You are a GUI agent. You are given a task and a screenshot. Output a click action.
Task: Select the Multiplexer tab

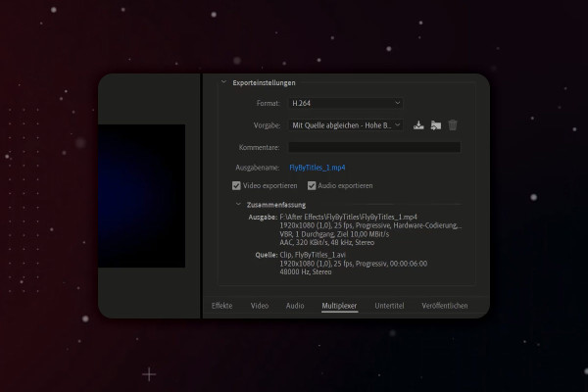339,306
